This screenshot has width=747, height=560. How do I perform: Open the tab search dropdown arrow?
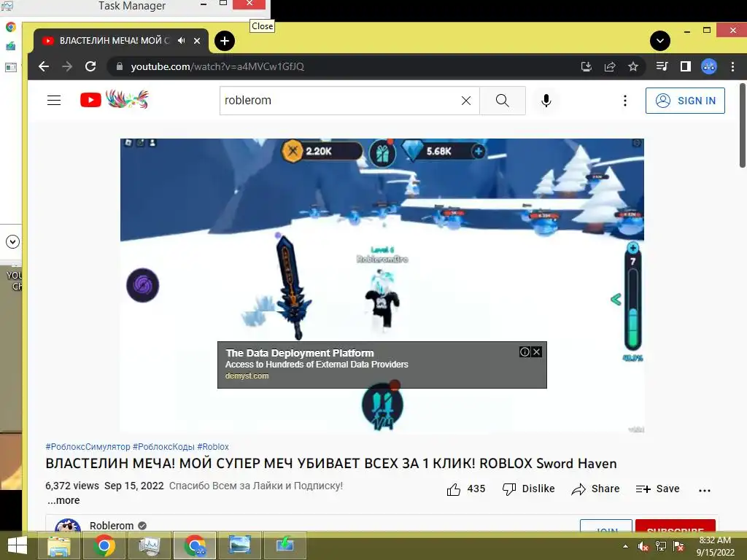tap(659, 41)
